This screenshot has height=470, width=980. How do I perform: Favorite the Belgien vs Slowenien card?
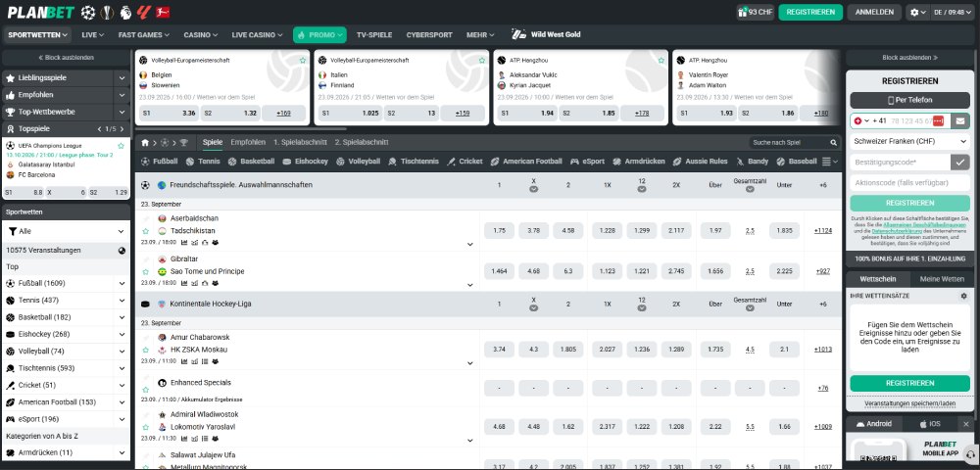coord(303,61)
